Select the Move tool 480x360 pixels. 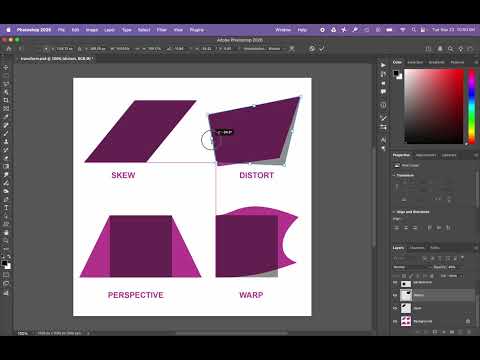[6, 68]
